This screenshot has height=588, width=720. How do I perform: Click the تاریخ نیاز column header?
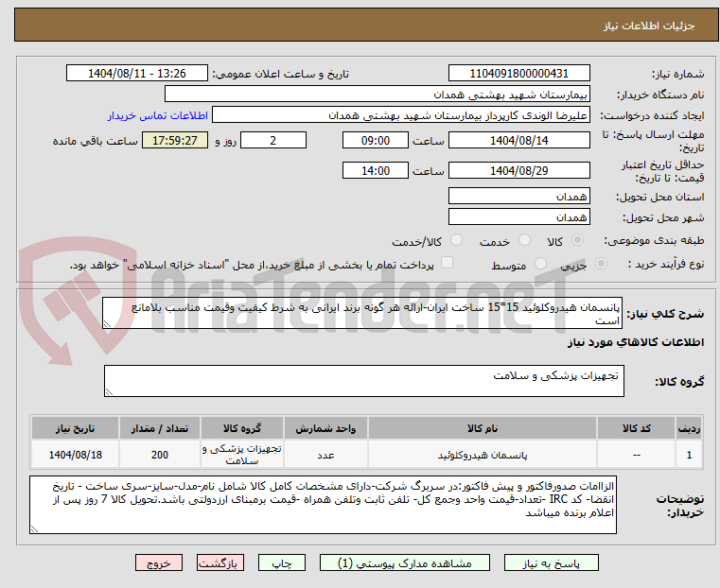pos(76,428)
